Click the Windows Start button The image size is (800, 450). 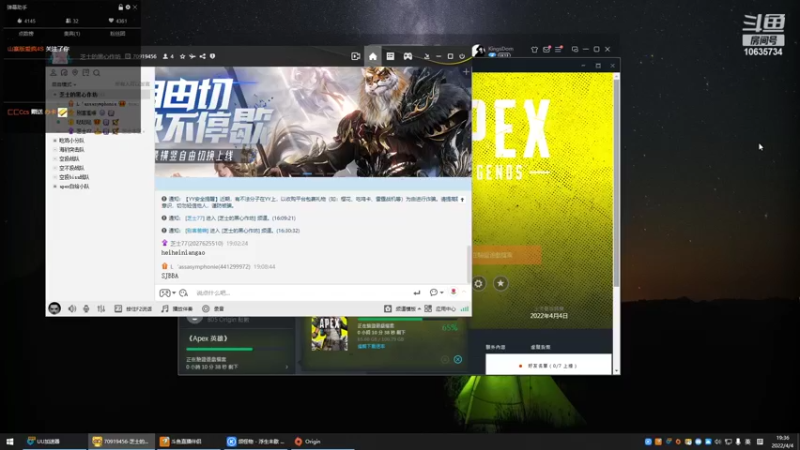[10, 441]
